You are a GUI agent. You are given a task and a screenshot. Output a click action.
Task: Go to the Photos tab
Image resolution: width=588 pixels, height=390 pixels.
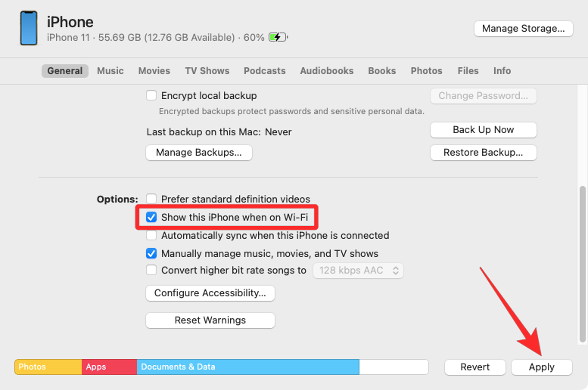point(427,71)
